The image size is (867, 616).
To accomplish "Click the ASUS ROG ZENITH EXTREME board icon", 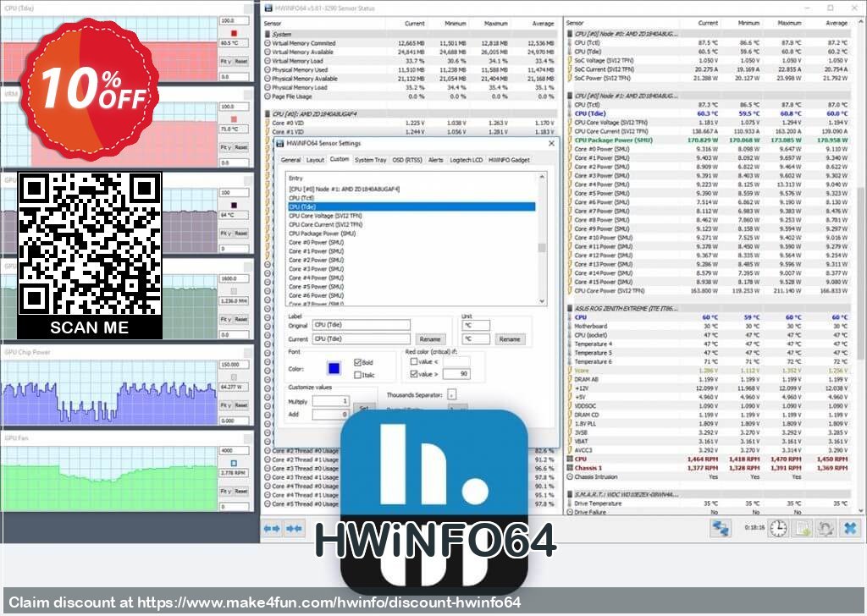I will pyautogui.click(x=570, y=308).
